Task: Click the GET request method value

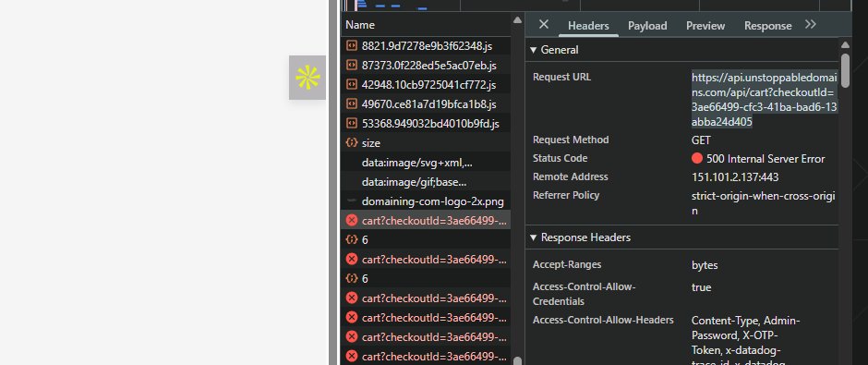Action: 701,140
